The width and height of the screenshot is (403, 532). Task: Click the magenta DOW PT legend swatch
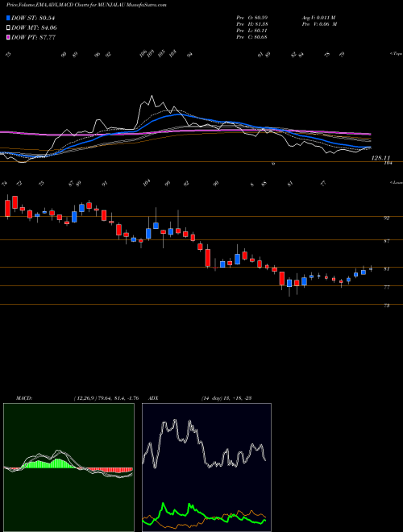pyautogui.click(x=8, y=37)
